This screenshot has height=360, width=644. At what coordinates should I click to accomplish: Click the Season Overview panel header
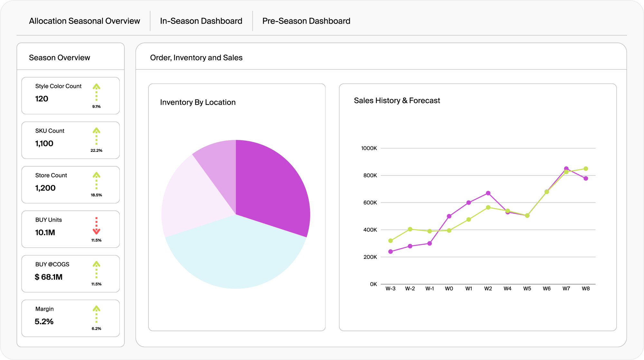[60, 58]
